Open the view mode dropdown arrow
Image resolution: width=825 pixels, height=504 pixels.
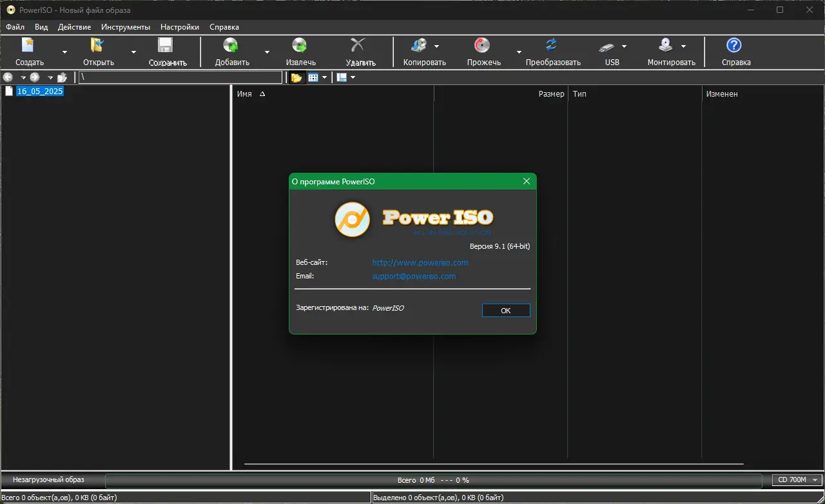coord(324,77)
